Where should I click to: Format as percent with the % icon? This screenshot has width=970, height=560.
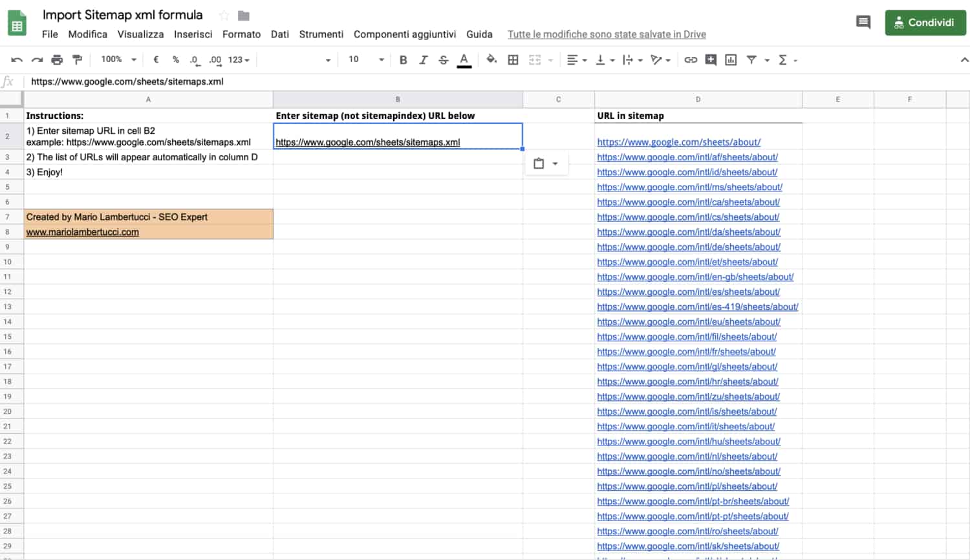175,59
